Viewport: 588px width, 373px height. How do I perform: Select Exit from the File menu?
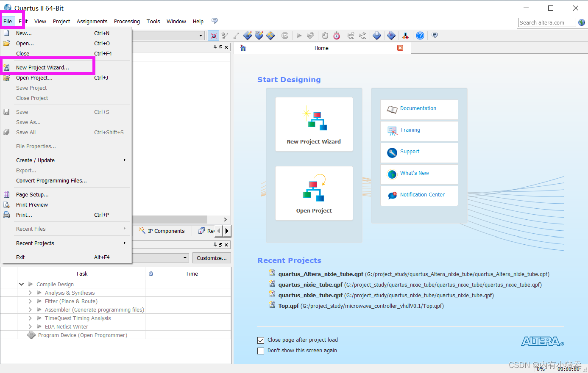(66, 257)
